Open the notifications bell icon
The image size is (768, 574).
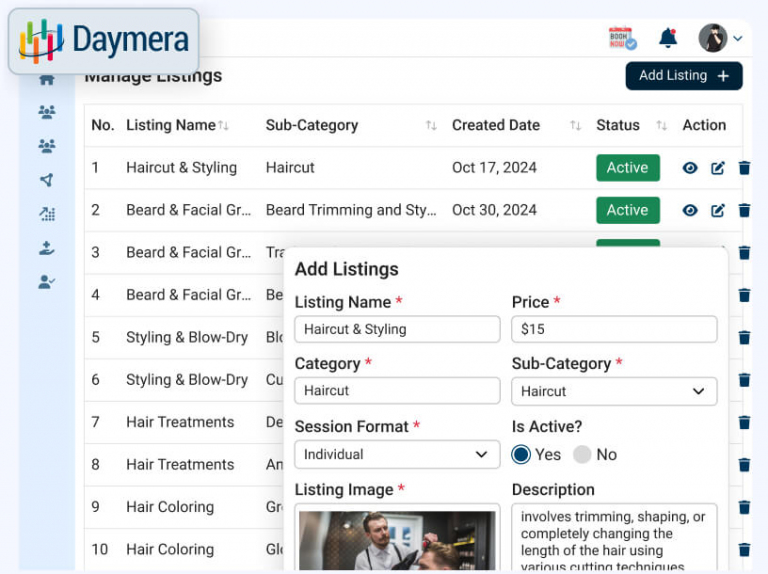pyautogui.click(x=668, y=38)
